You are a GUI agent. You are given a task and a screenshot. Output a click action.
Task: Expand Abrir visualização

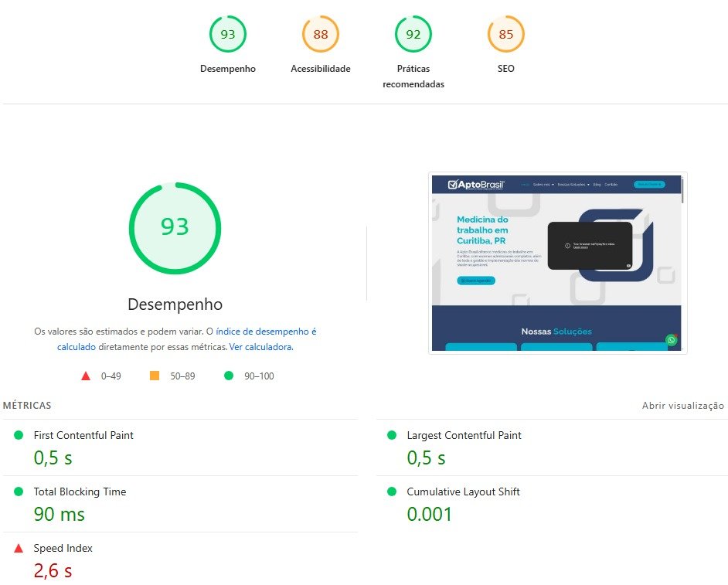pos(682,405)
